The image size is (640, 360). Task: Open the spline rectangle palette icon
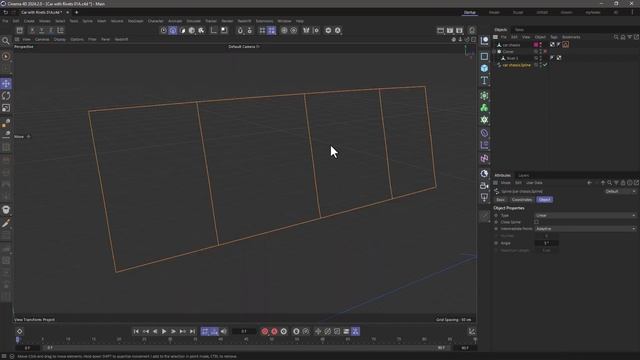click(x=484, y=56)
